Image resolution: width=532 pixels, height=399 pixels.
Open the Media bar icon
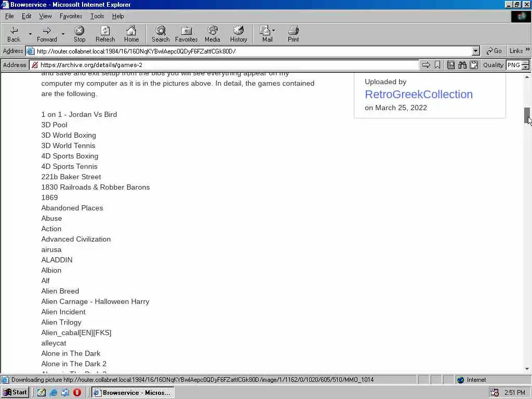(x=212, y=34)
